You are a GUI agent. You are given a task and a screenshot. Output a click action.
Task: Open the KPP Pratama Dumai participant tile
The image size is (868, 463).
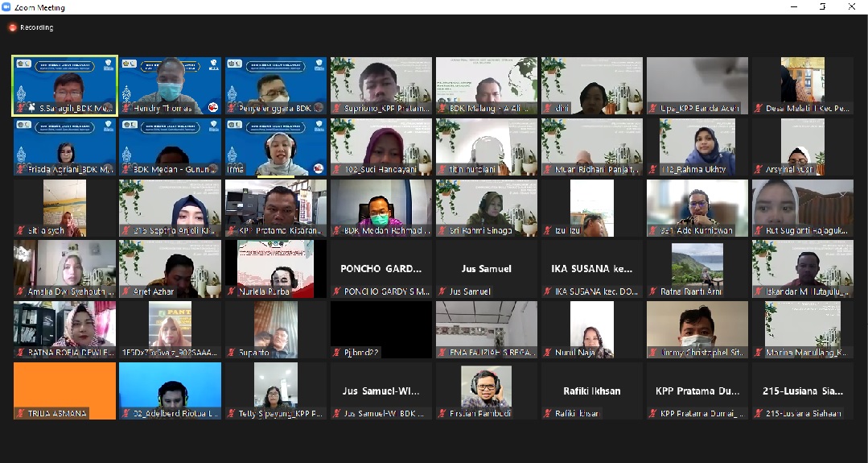[x=697, y=391]
